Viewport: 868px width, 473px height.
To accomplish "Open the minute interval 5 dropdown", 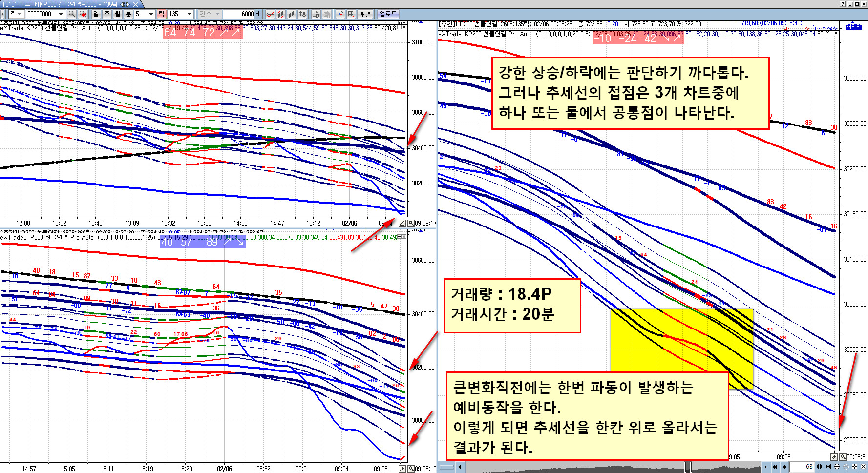I will click(150, 14).
